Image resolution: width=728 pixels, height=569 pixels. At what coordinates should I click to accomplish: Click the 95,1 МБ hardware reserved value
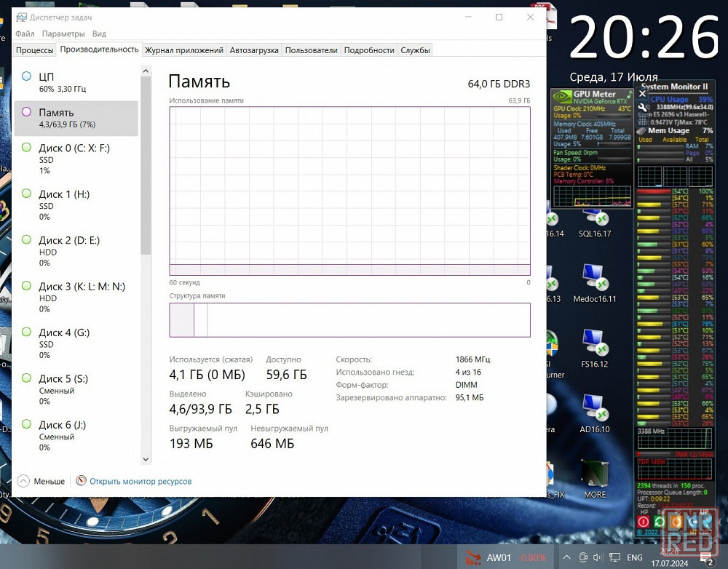pos(470,397)
